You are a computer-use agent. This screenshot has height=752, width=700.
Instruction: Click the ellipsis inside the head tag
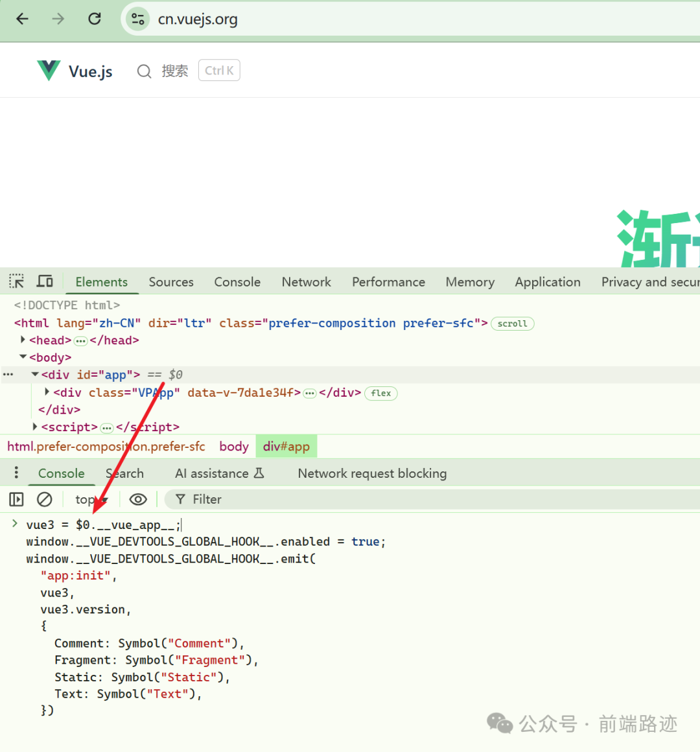tap(80, 341)
